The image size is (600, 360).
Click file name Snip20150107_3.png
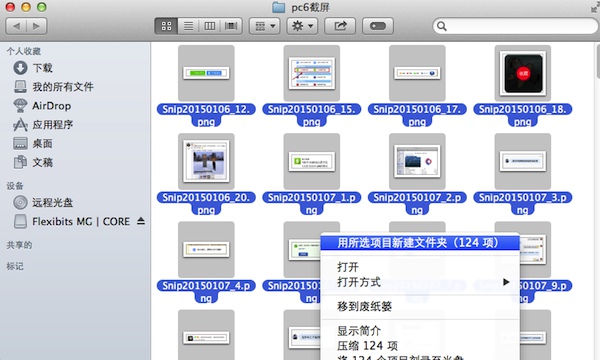pos(523,203)
